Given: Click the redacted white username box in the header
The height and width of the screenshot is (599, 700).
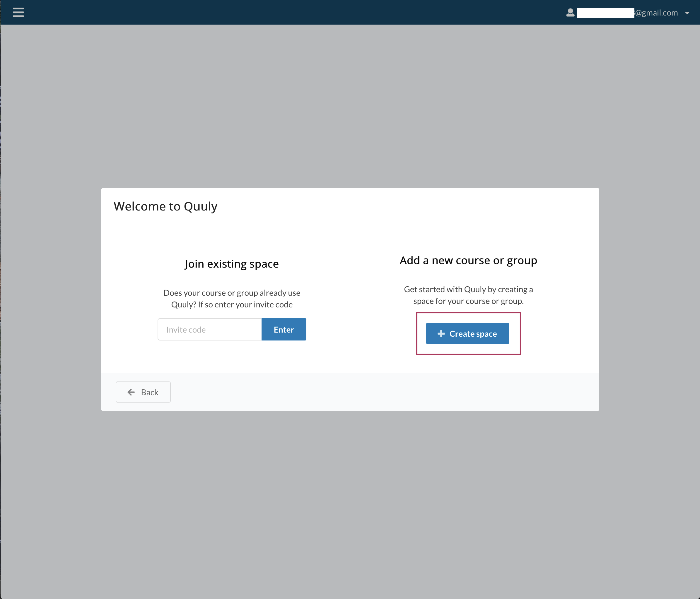Looking at the screenshot, I should tap(606, 13).
